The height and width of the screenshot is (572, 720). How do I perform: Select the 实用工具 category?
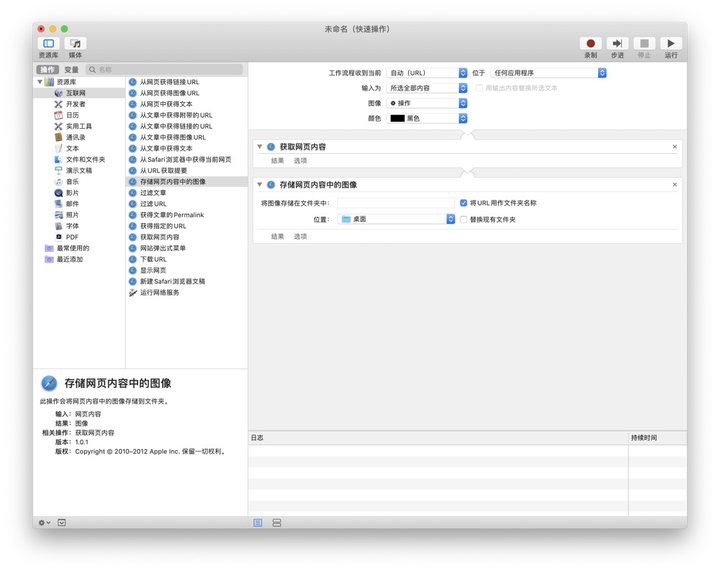[x=79, y=126]
